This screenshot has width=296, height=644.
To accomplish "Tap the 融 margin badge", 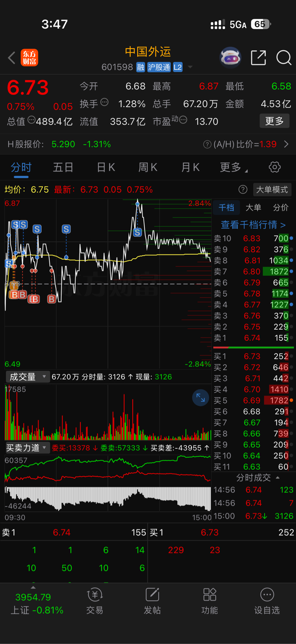I will pyautogui.click(x=140, y=67).
